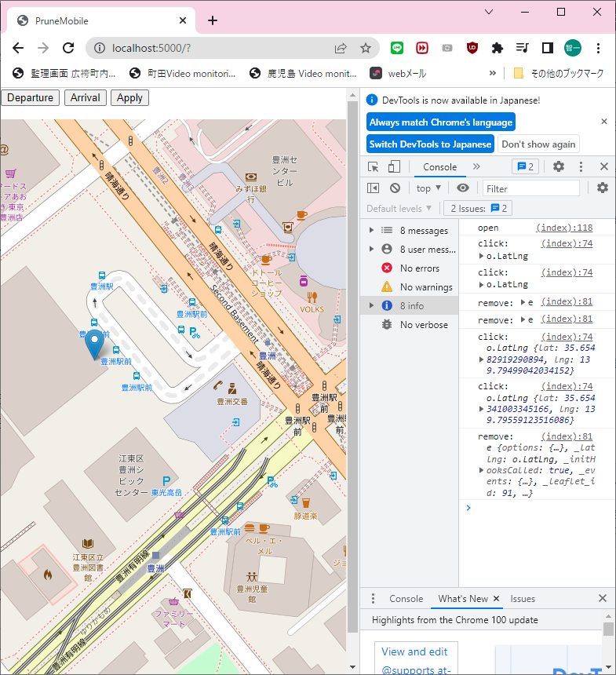
Task: Select the DevTools inspect element icon
Action: point(374,166)
